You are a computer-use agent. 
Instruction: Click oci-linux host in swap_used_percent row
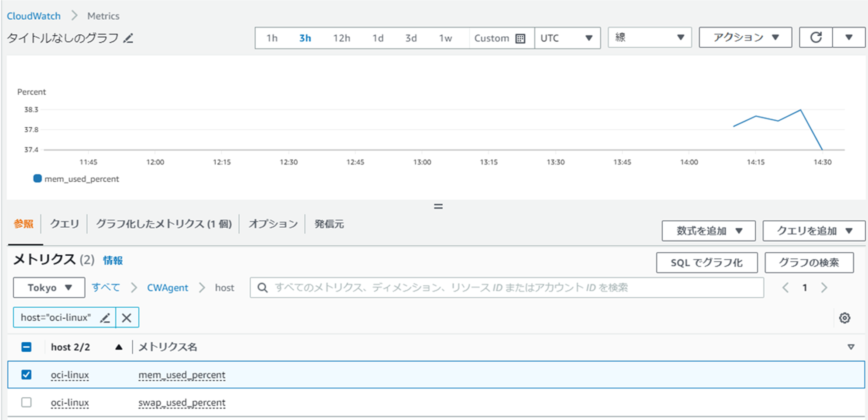click(70, 403)
